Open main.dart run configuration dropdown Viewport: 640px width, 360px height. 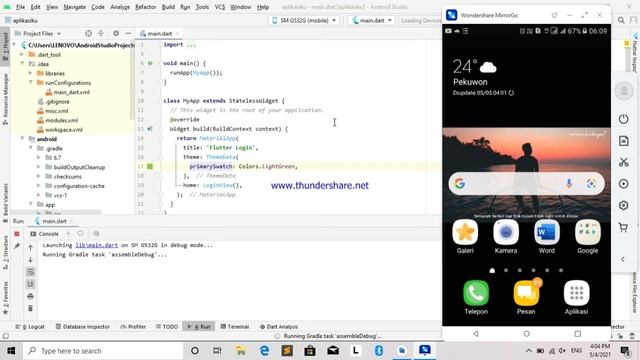(372, 20)
